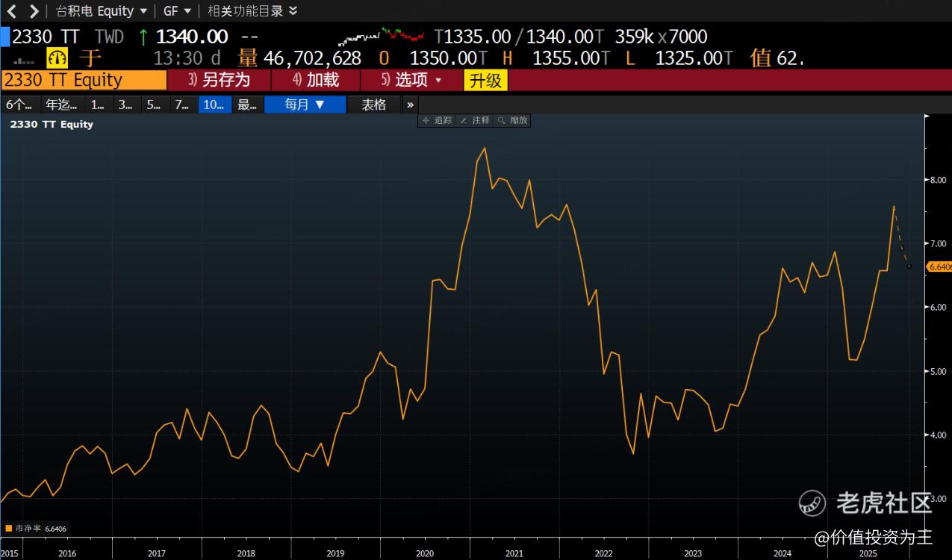Click the 市净率 legend color swatch
952x560 pixels.
click(9, 529)
